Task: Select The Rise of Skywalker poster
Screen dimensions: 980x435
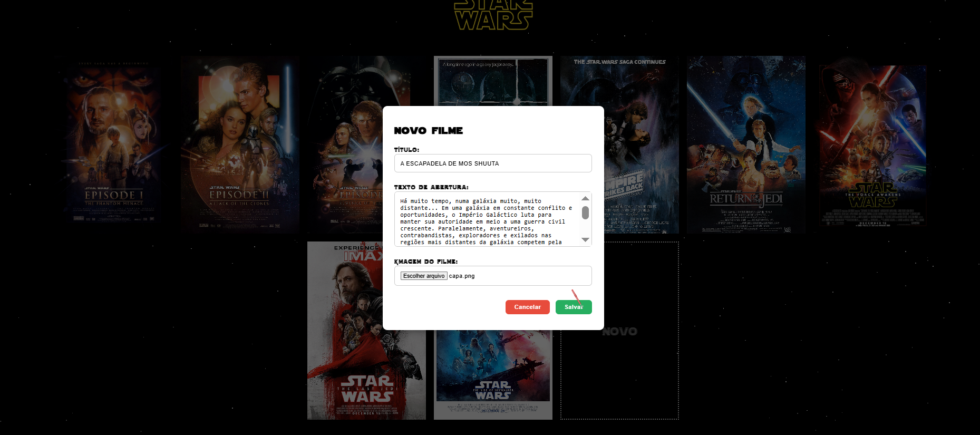Action: click(x=493, y=375)
